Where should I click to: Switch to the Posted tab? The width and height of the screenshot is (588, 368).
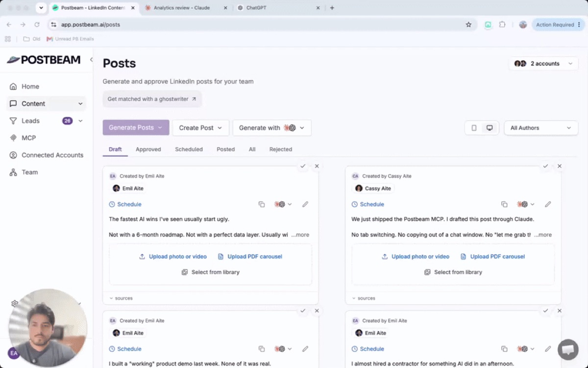(225, 149)
